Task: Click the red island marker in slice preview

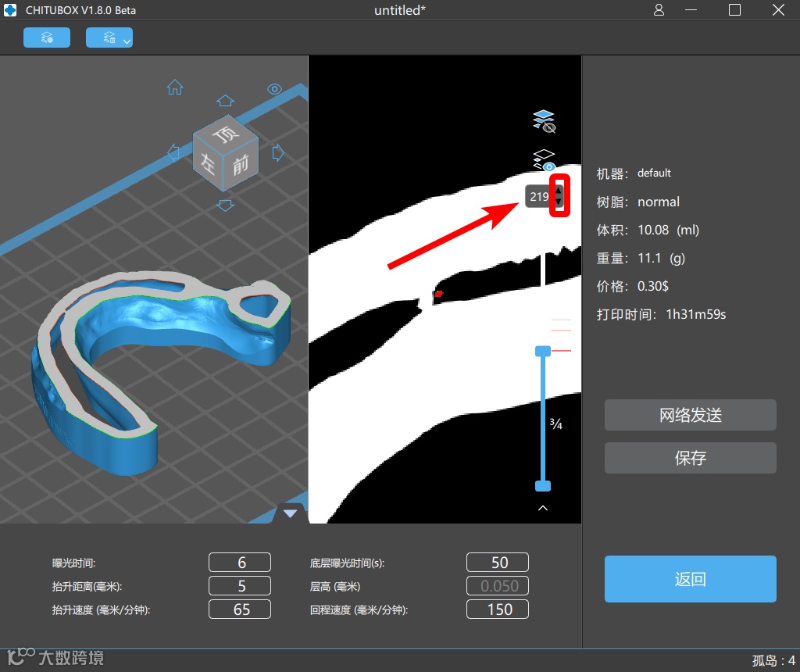Action: tap(438, 293)
